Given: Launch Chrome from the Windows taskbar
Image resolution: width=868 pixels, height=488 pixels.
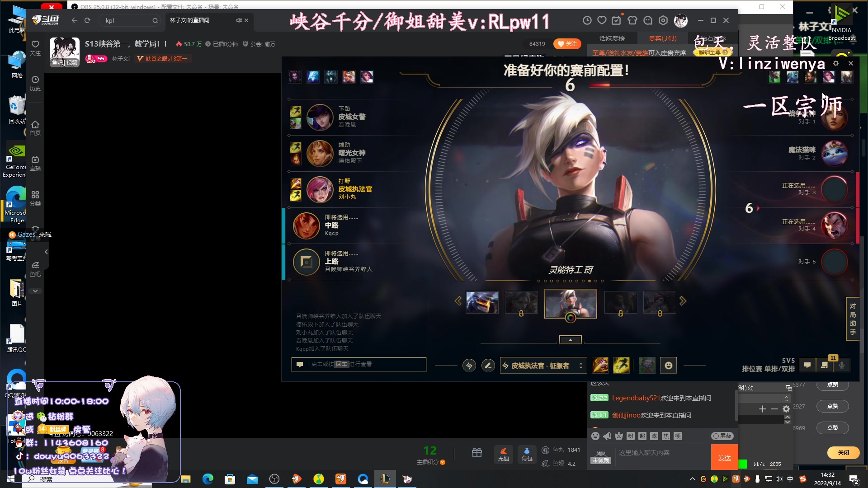Looking at the screenshot, I should 208,479.
